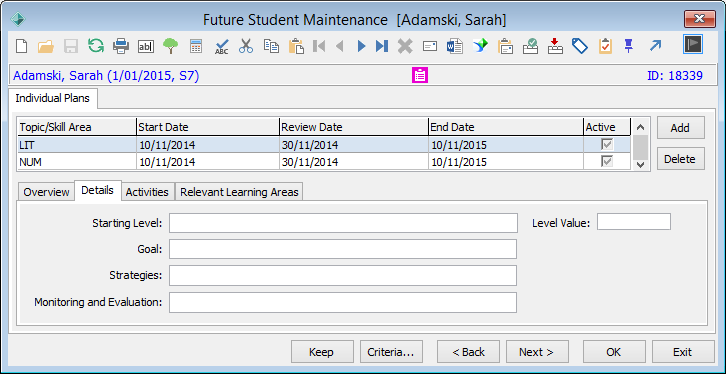
Task: Click the inbox tray with green check icon
Action: [x=530, y=46]
